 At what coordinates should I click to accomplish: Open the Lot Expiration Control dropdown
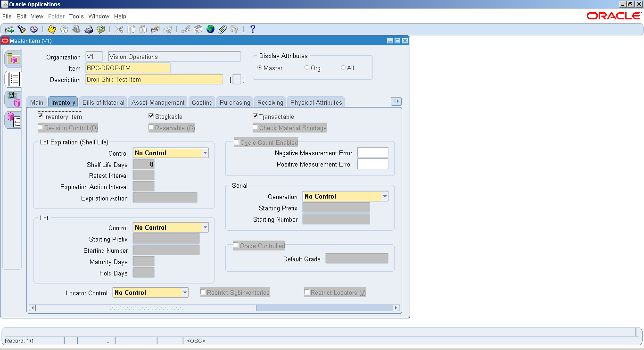[206, 153]
